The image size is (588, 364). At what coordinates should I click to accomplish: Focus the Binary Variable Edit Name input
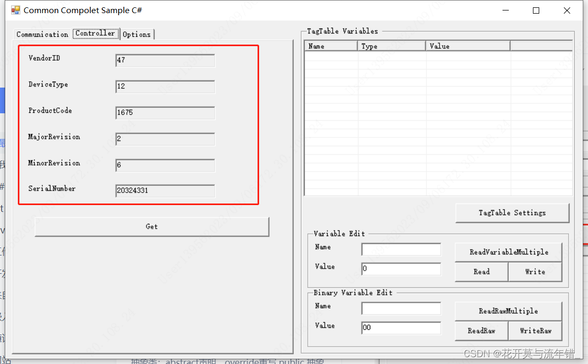(x=401, y=308)
